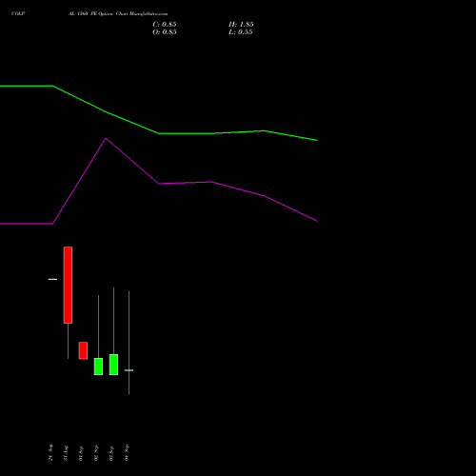Click the low value L: 0.55
The height and width of the screenshot is (476, 476).
241,32
